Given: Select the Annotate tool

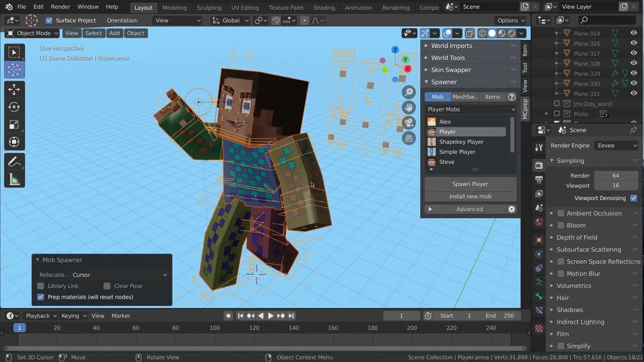Looking at the screenshot, I should (x=14, y=162).
